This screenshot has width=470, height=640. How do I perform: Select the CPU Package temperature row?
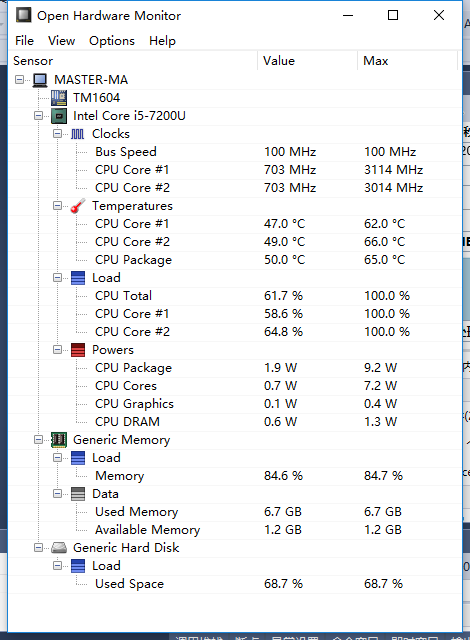coord(235,260)
